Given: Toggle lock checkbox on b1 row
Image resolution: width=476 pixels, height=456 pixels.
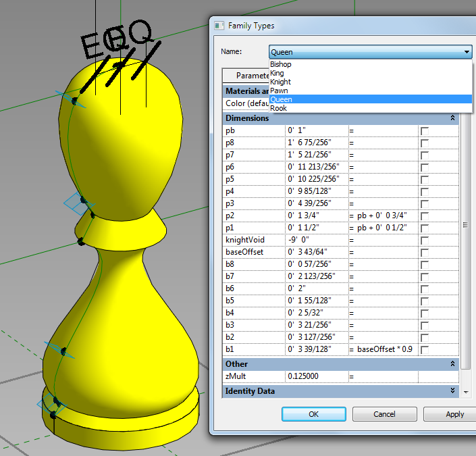Looking at the screenshot, I should [425, 350].
